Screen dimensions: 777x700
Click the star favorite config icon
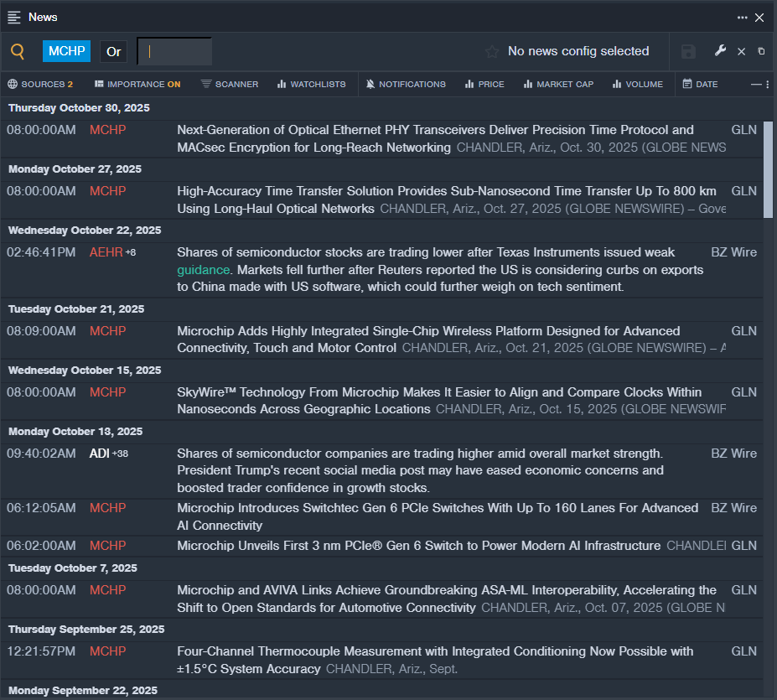pyautogui.click(x=492, y=52)
